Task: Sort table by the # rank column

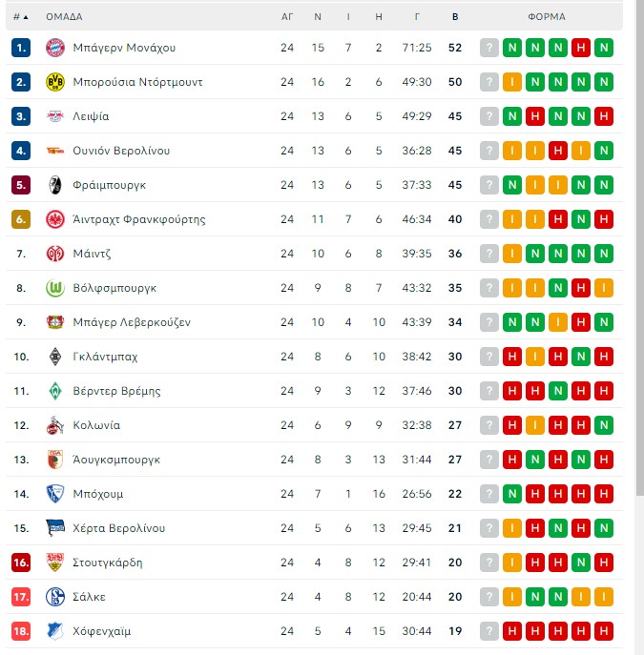Action: pos(20,17)
